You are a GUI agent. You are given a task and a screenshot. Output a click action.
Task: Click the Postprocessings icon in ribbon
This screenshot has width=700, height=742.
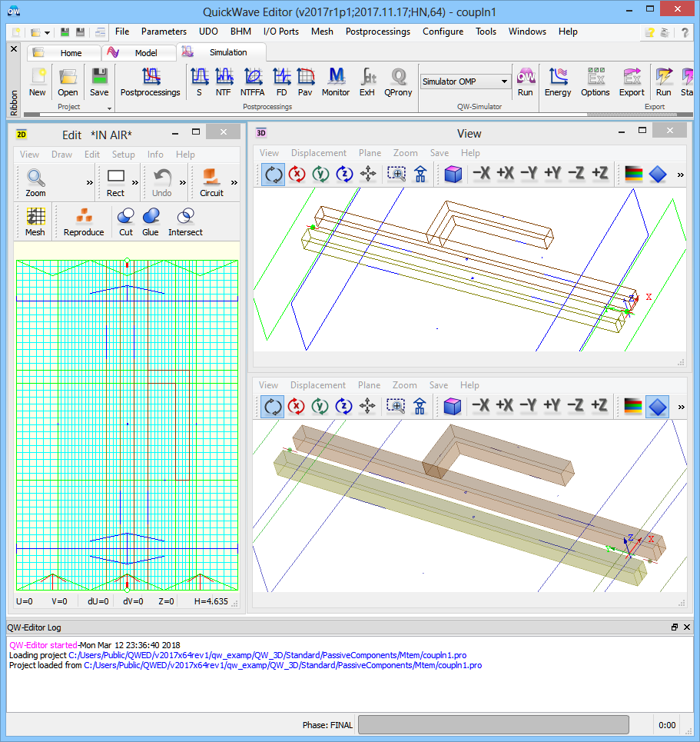[x=150, y=82]
